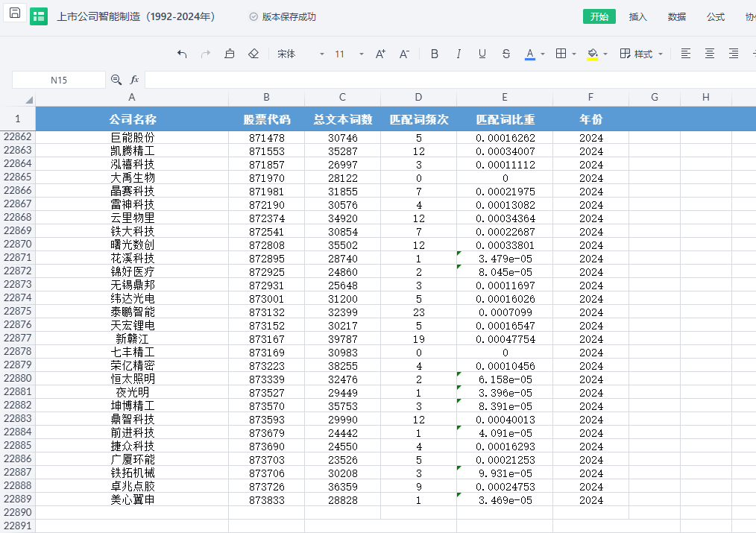This screenshot has height=533, width=756.
Task: Select row 22875 header
Action: click(x=17, y=312)
